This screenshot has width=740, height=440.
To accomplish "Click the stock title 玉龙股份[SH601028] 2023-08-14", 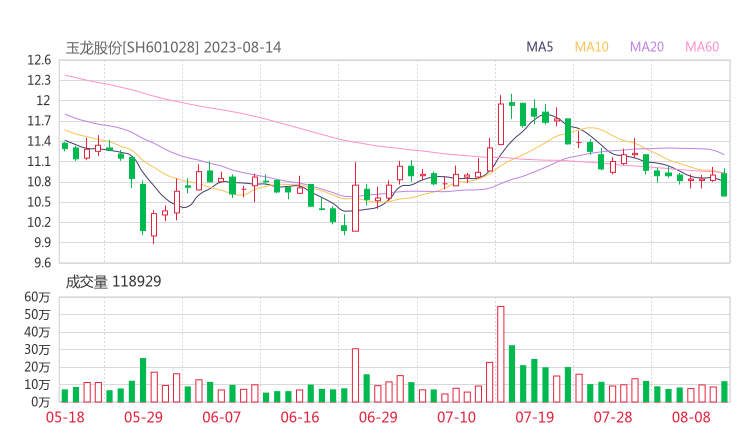I will (x=173, y=47).
